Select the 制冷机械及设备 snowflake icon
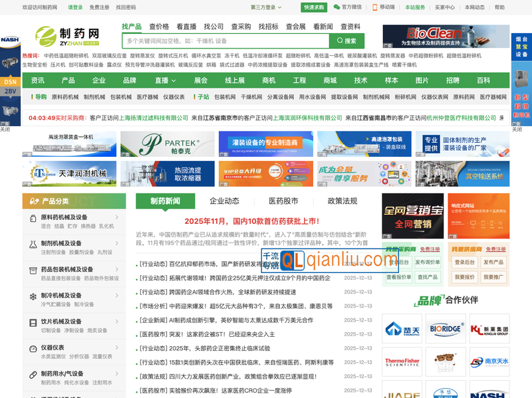Image resolution: width=532 pixels, height=398 pixels. pos(33,295)
